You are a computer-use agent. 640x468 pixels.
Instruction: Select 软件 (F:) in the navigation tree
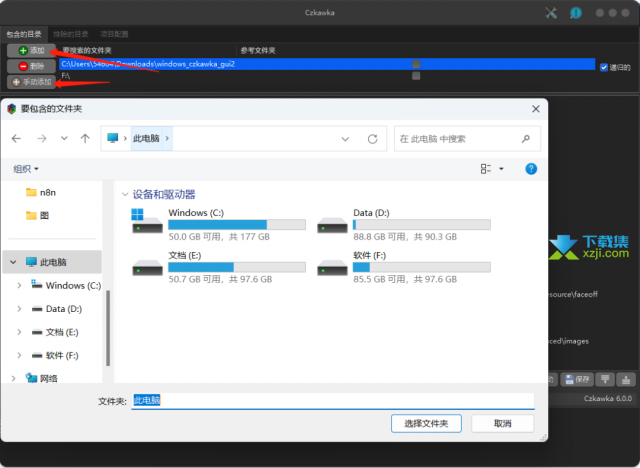point(55,355)
